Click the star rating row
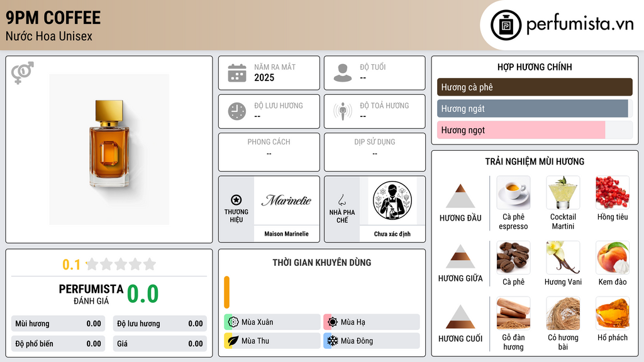Screen dimensions: 644x362 pos(121,264)
